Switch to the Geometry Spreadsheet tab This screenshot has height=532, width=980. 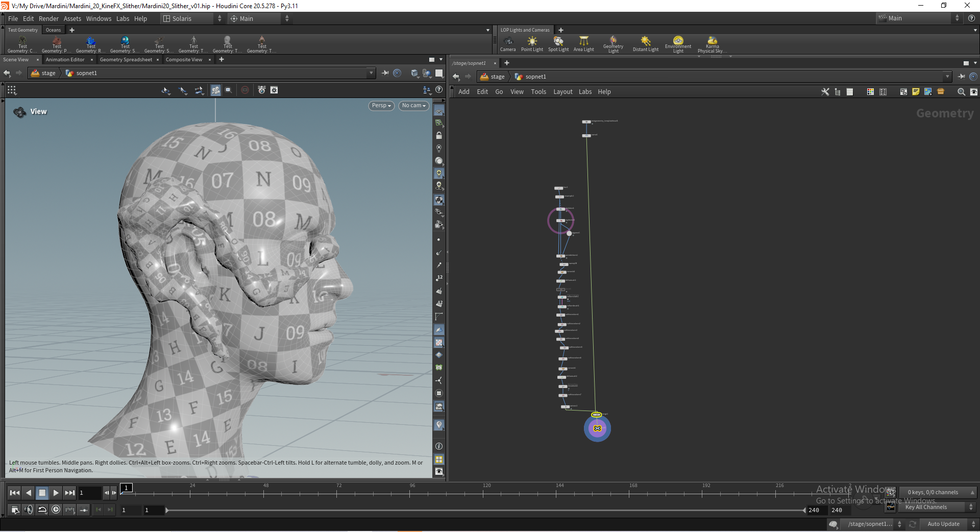tap(126, 60)
